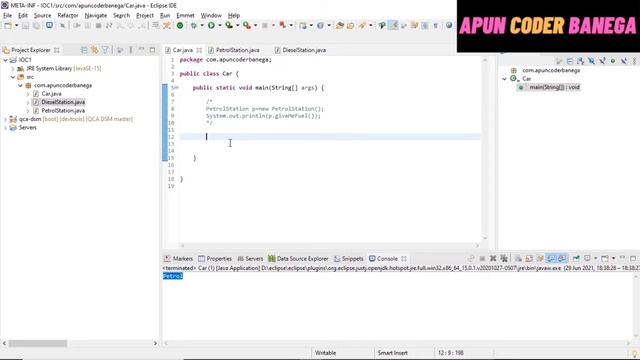Screen dimensions: 640x360
Task: Click the globe icon at toolbar end
Action: click(449, 25)
